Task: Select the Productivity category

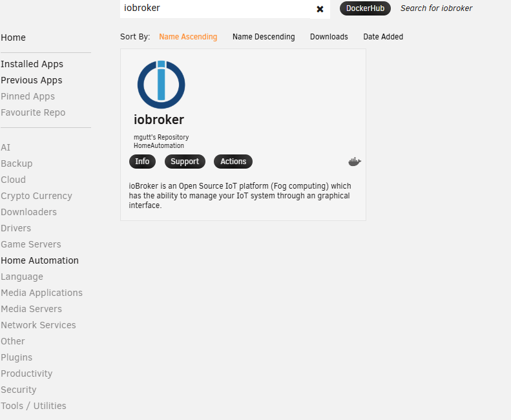Action: (26, 373)
